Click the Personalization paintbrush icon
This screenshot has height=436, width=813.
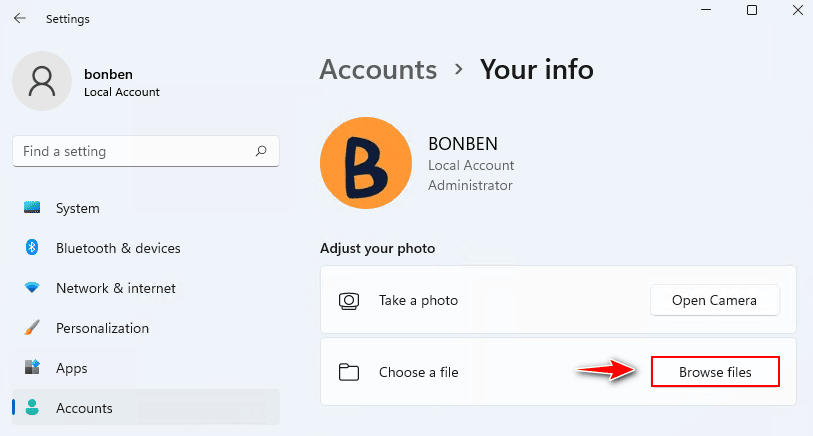click(x=32, y=328)
